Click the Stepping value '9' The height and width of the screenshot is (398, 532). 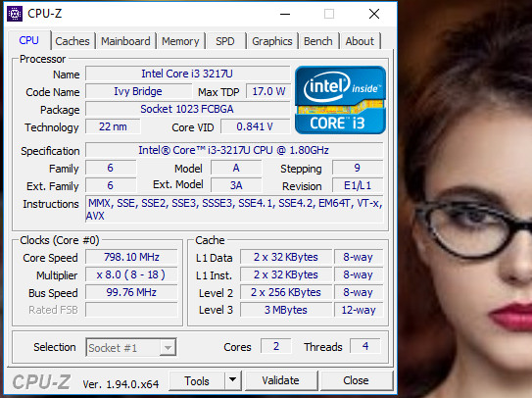(358, 168)
